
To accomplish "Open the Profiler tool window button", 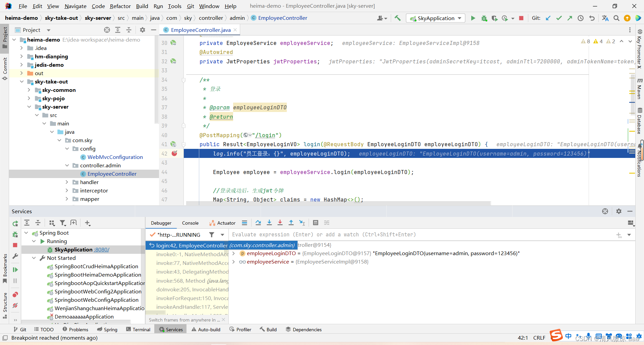I will (x=240, y=330).
